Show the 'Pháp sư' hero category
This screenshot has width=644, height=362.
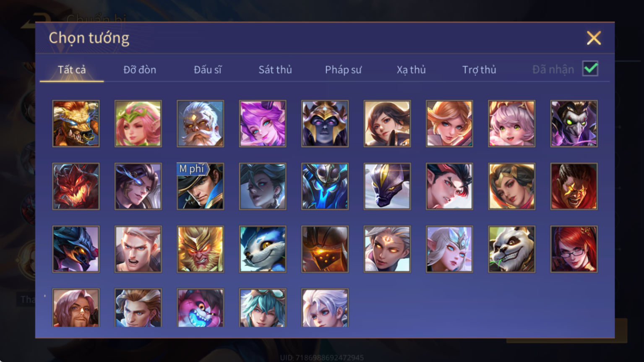(x=343, y=70)
